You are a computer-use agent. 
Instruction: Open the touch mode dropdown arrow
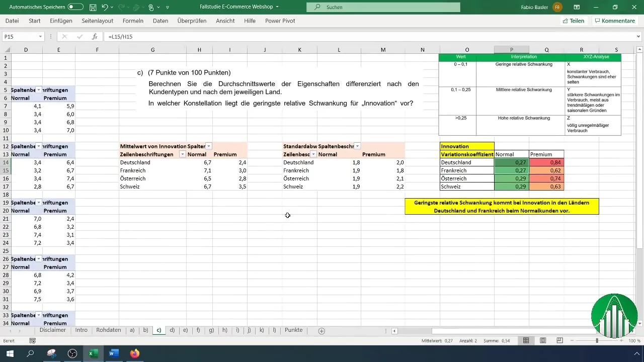158,8
